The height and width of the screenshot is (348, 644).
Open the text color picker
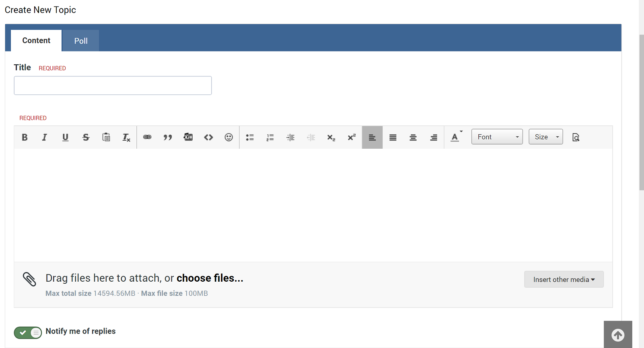coord(455,137)
